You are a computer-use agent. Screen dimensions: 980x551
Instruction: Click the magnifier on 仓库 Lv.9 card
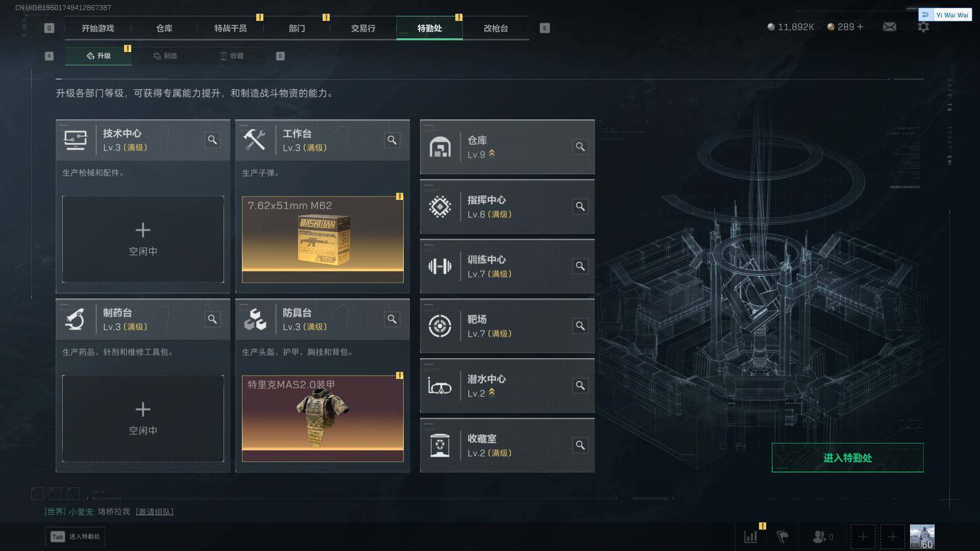point(580,147)
